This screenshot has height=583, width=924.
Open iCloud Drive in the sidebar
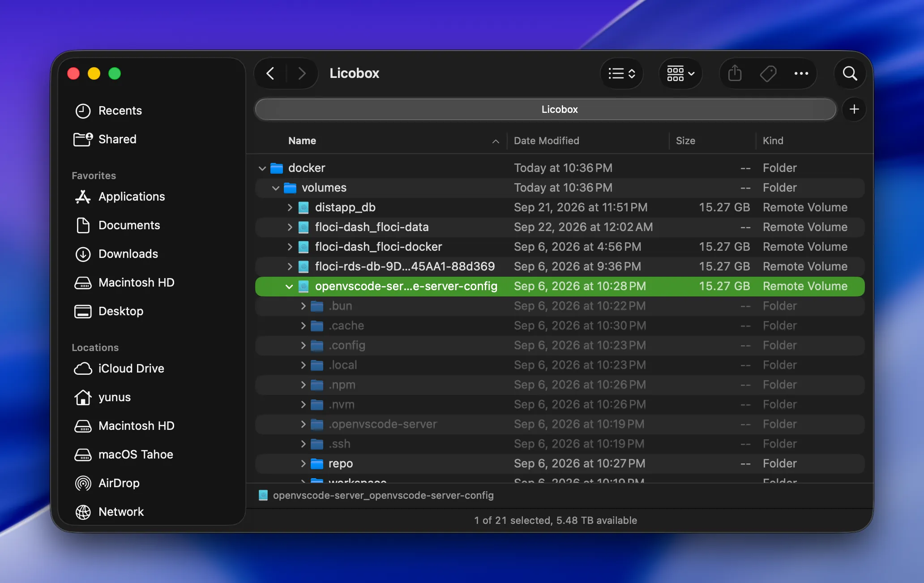(119, 369)
